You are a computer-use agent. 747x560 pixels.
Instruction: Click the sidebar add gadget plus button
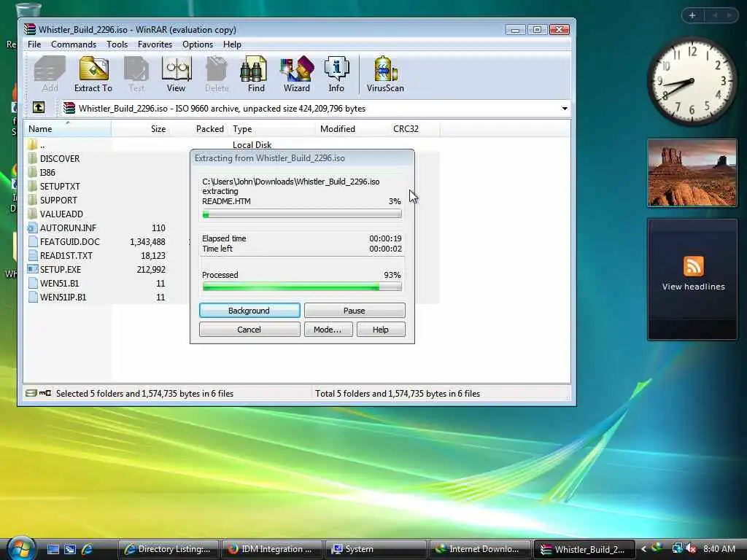(692, 15)
